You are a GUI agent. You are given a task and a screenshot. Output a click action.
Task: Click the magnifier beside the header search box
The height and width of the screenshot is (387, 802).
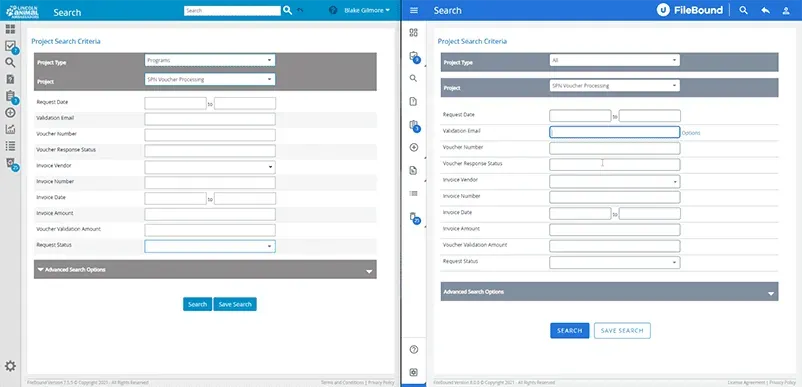[287, 10]
